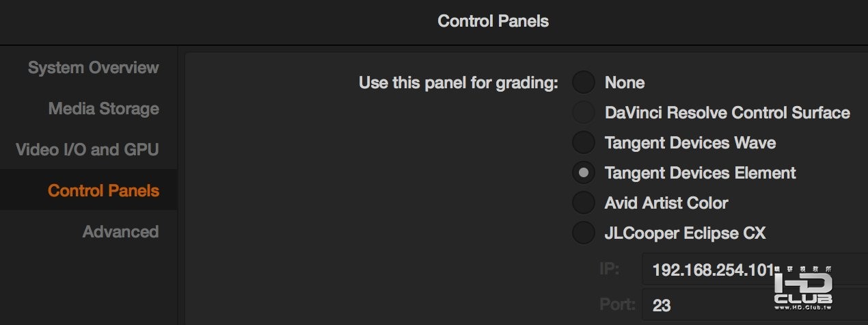This screenshot has height=325, width=868.
Task: Click the 'Use this panel for grading' label
Action: [459, 83]
